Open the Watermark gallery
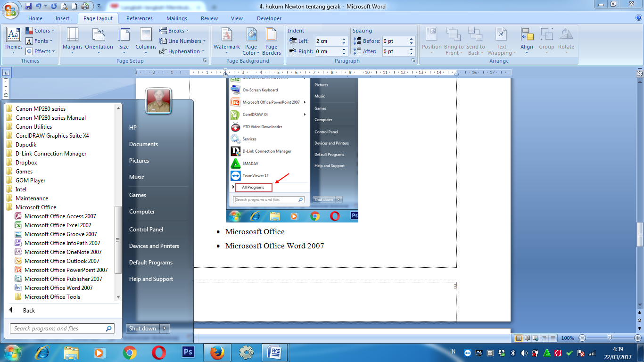644x362 pixels. click(227, 41)
